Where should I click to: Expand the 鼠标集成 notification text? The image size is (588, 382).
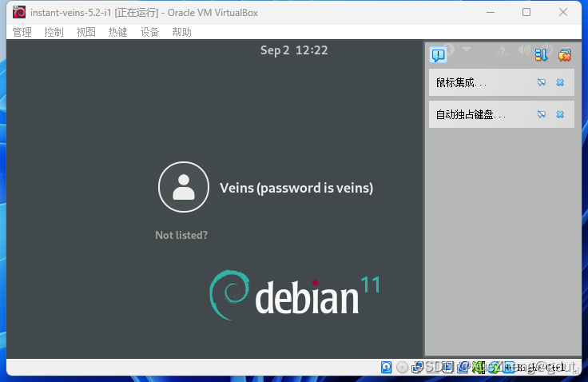click(461, 82)
